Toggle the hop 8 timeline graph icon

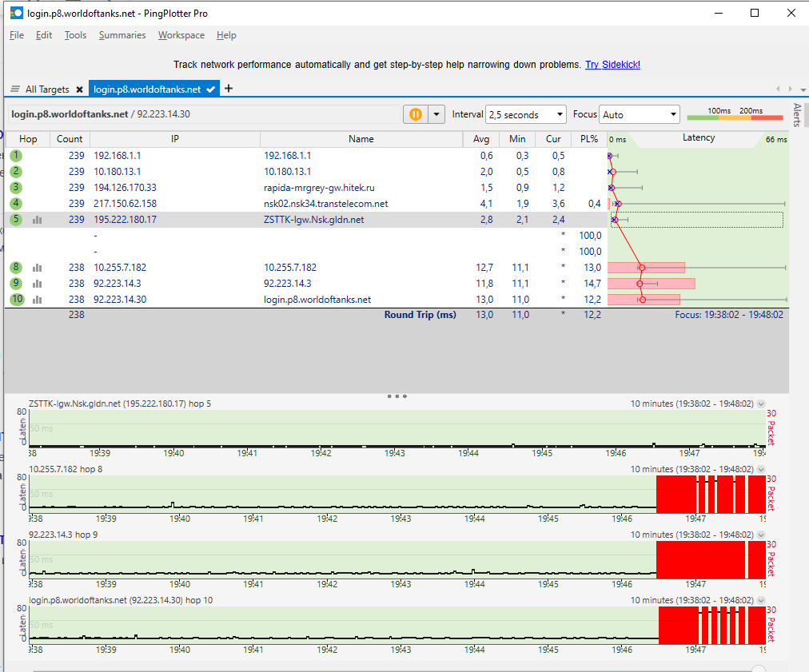click(x=37, y=268)
